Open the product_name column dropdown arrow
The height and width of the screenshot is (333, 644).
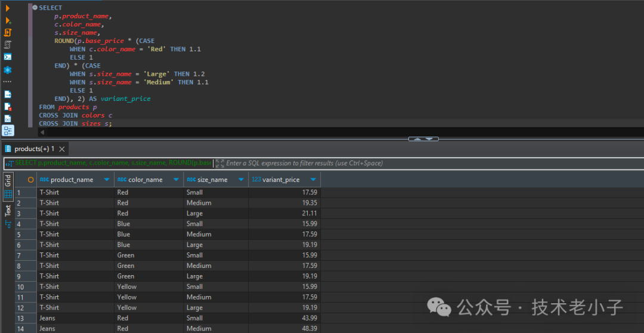coord(107,180)
